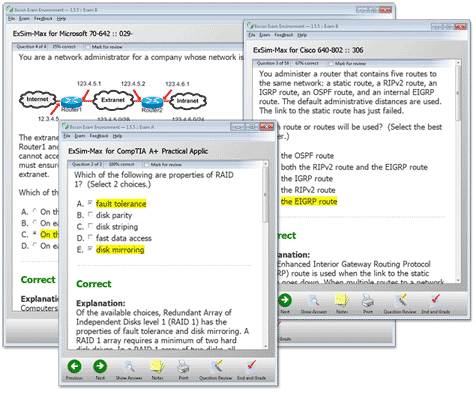476x394 pixels.
Task: Click scroll-down arrow in CompTIA question pane
Action: click(265, 346)
